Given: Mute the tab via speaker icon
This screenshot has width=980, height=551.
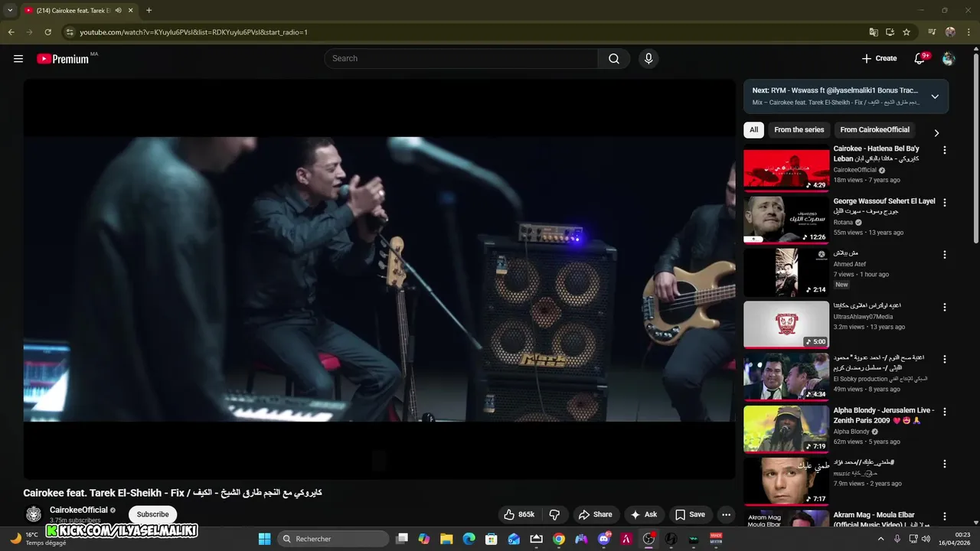Looking at the screenshot, I should (x=118, y=11).
